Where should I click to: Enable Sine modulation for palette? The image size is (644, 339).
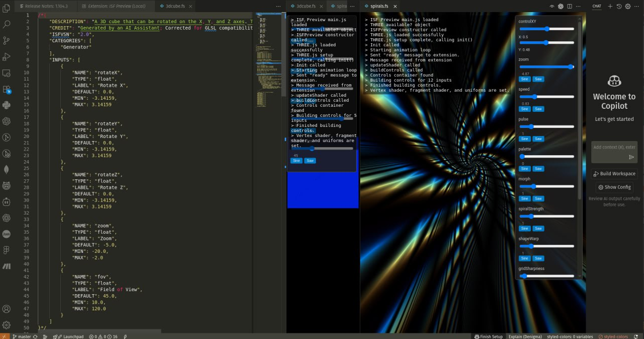[x=524, y=169]
